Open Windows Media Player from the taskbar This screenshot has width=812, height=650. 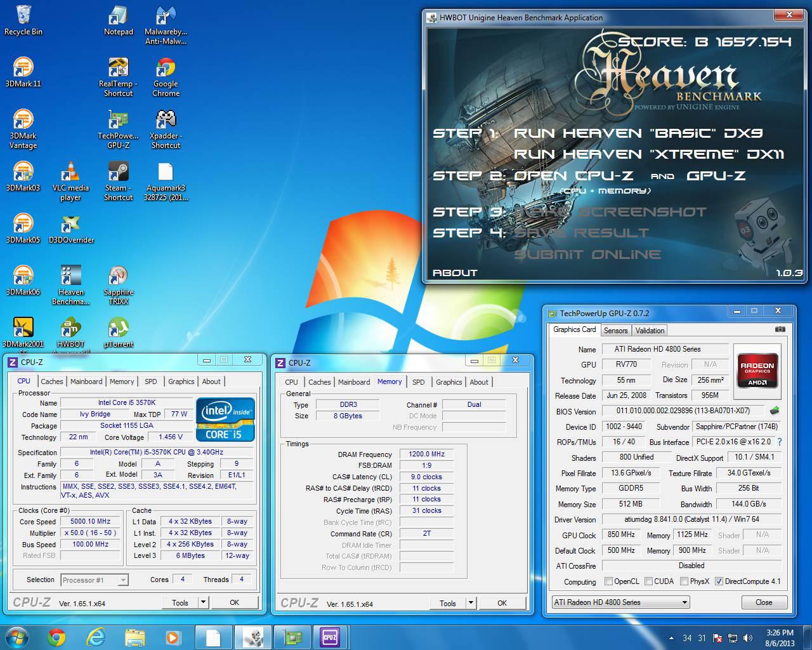(x=173, y=637)
